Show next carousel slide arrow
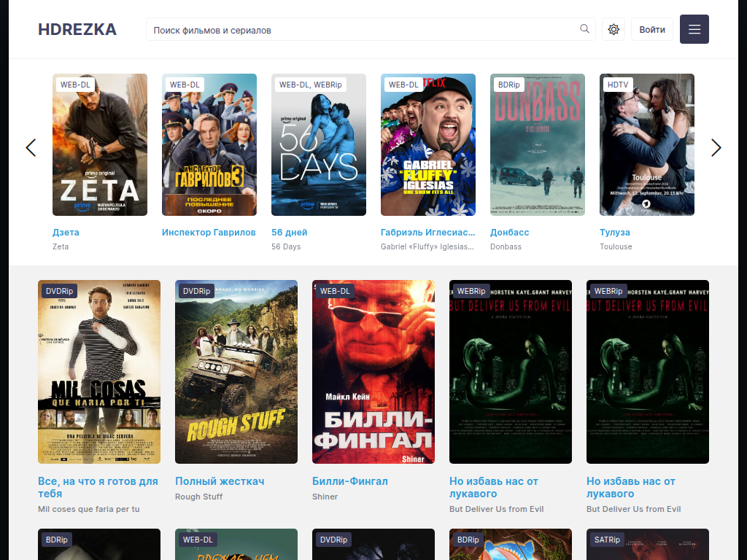747x560 pixels. [x=716, y=147]
